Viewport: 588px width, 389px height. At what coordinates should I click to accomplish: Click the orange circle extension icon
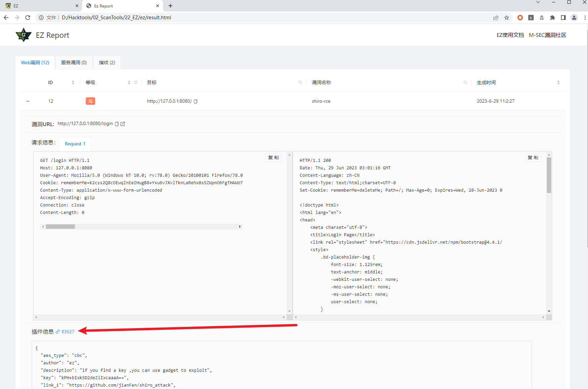point(520,18)
